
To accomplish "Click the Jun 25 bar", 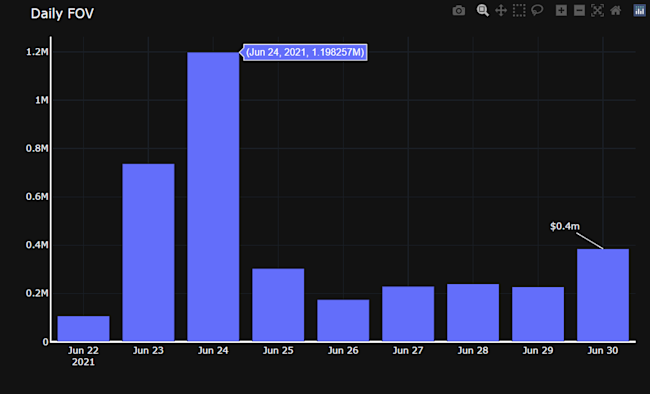I will pos(278,305).
